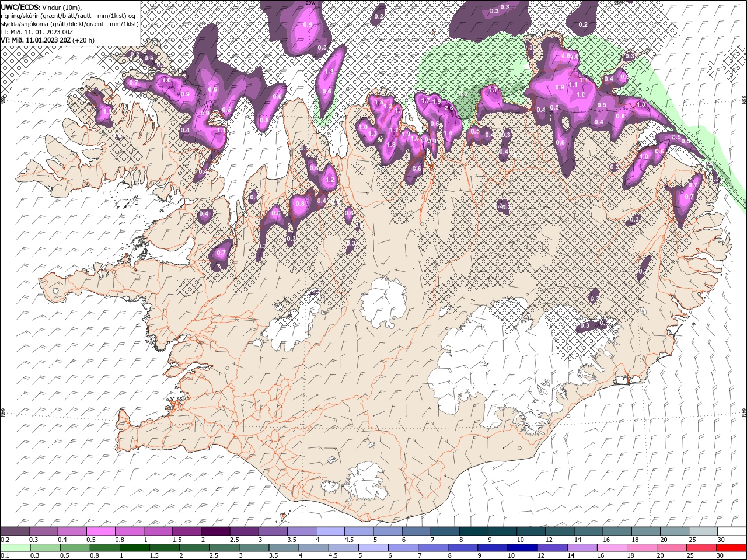Select the light pink lower swatch between 16 and 18
747x560 pixels.
coord(612,548)
